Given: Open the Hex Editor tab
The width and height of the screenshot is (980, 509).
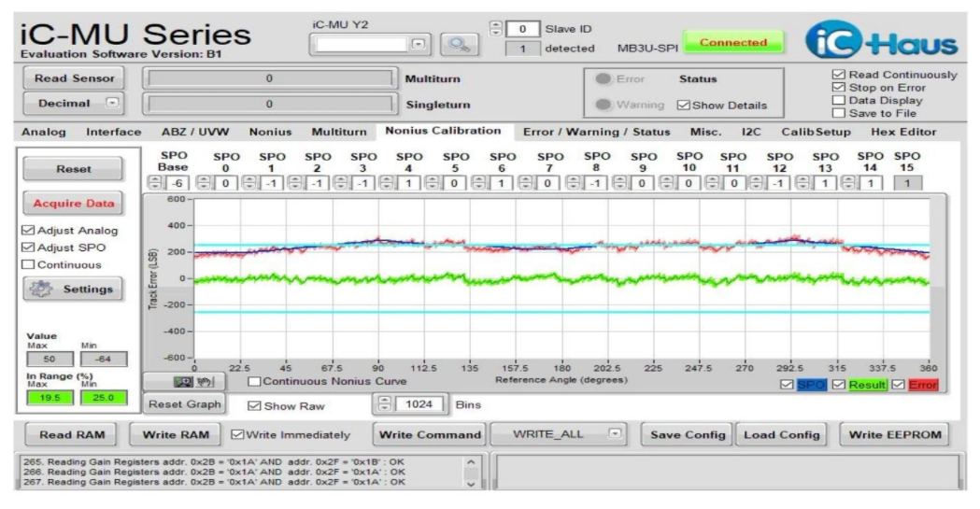Looking at the screenshot, I should click(903, 132).
